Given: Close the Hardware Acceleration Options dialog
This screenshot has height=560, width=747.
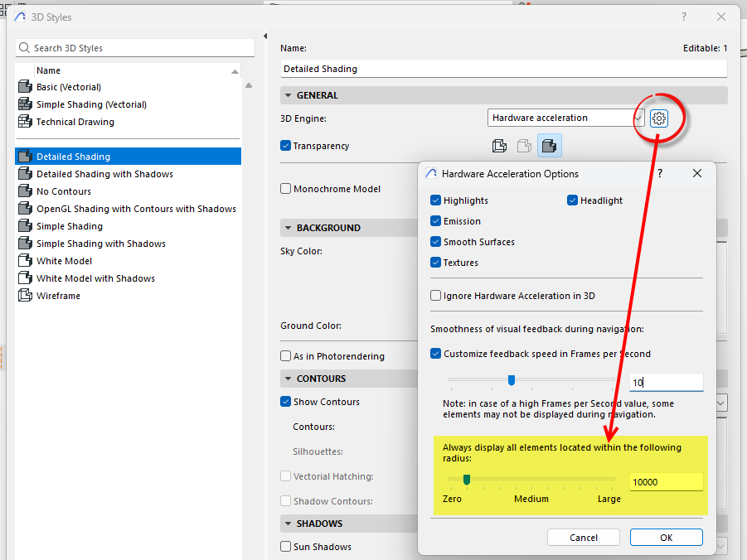Looking at the screenshot, I should [697, 173].
